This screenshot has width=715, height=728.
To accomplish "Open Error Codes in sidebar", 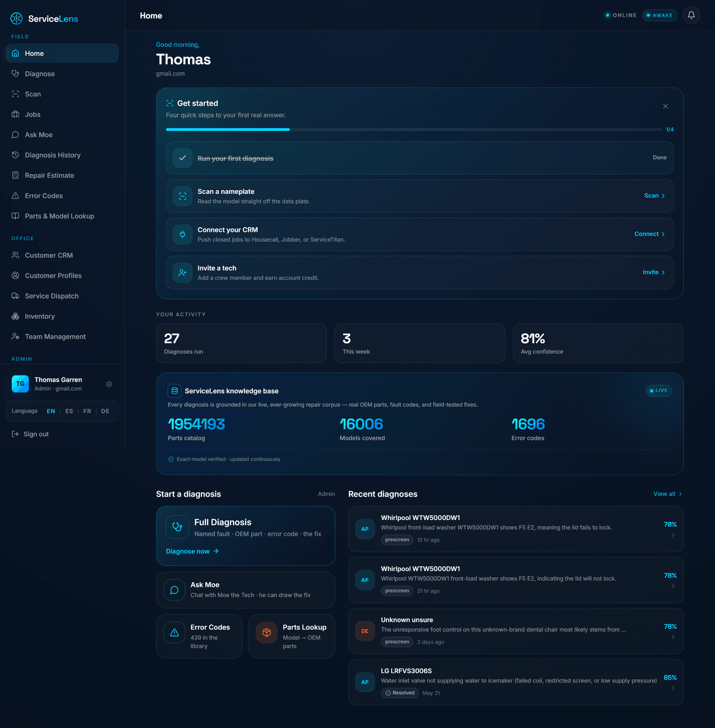I will point(62,196).
